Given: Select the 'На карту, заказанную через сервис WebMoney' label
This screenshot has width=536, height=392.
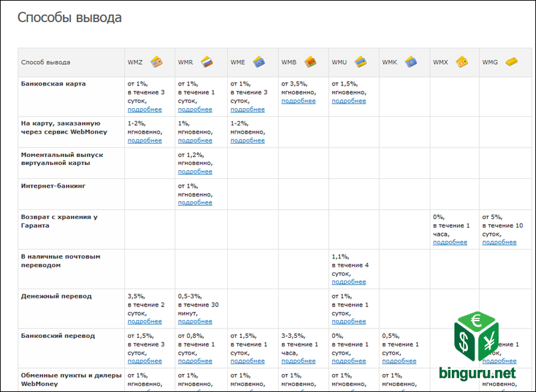Looking at the screenshot, I should tap(64, 128).
